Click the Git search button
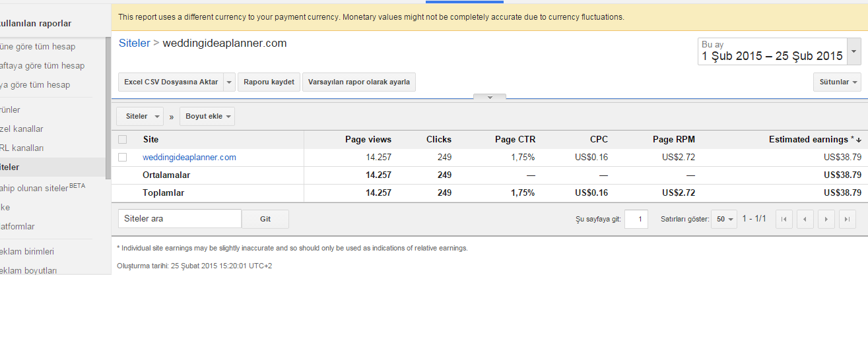Screen dimensions: 868x356 [x=265, y=219]
